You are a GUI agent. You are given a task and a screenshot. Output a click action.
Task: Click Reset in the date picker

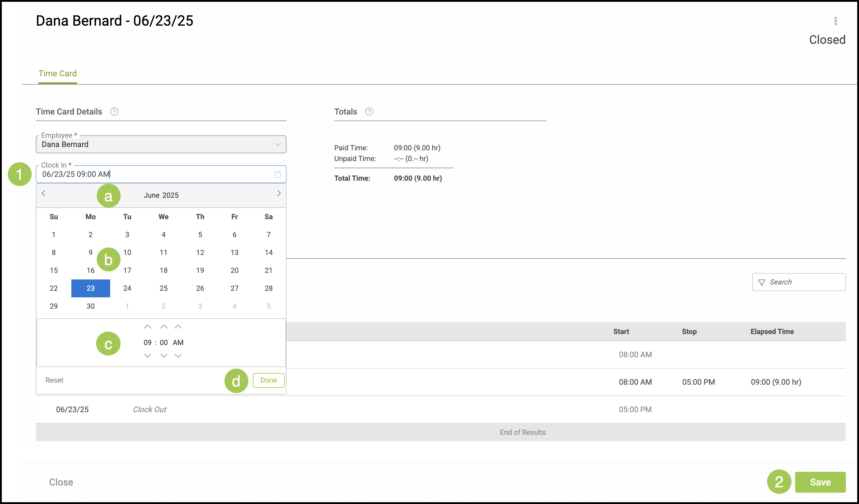coord(54,380)
